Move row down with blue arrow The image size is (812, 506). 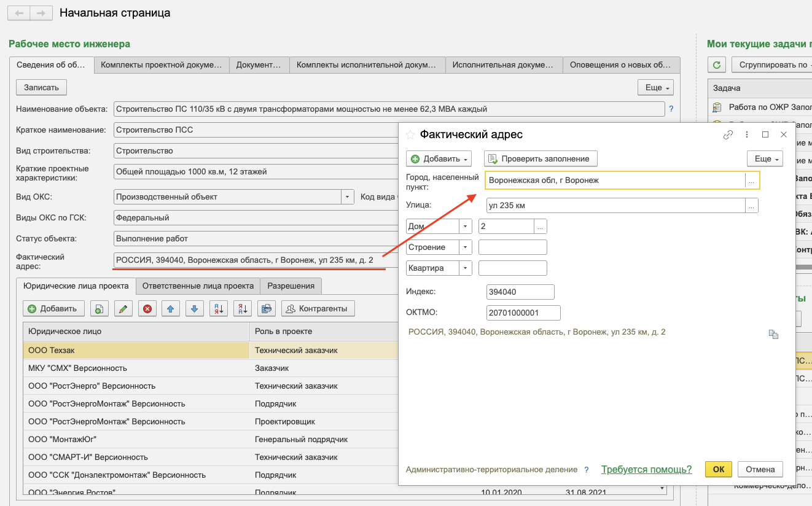tap(195, 308)
